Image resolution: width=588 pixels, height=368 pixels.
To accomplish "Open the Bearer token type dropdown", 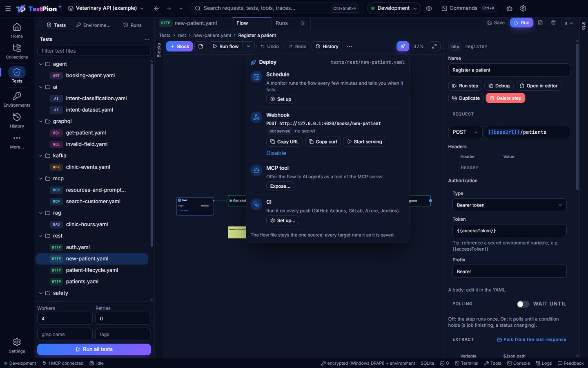I will tap(509, 205).
